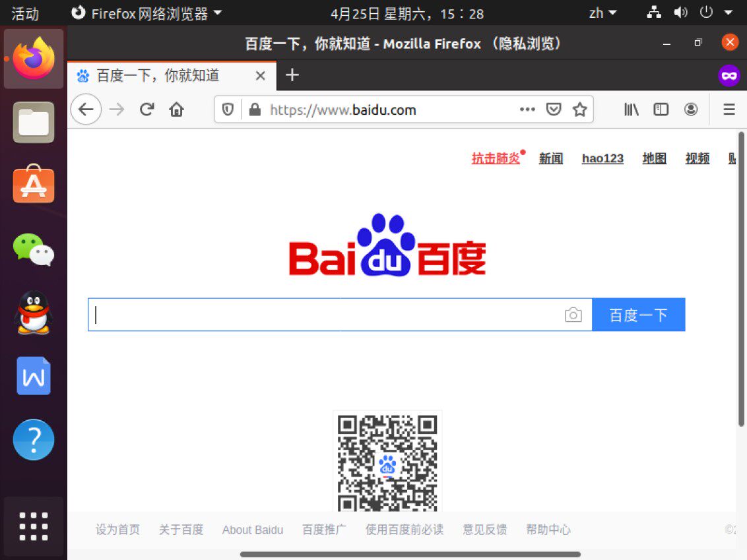Click the Baidu logo
Image resolution: width=747 pixels, height=560 pixels.
(x=387, y=245)
